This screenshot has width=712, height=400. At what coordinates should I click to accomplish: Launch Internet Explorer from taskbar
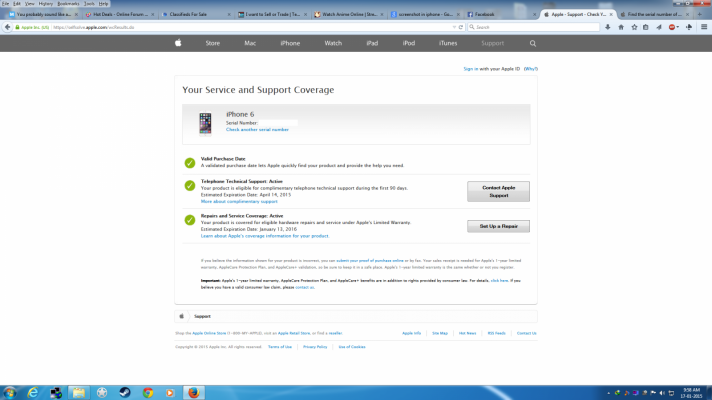(x=33, y=393)
